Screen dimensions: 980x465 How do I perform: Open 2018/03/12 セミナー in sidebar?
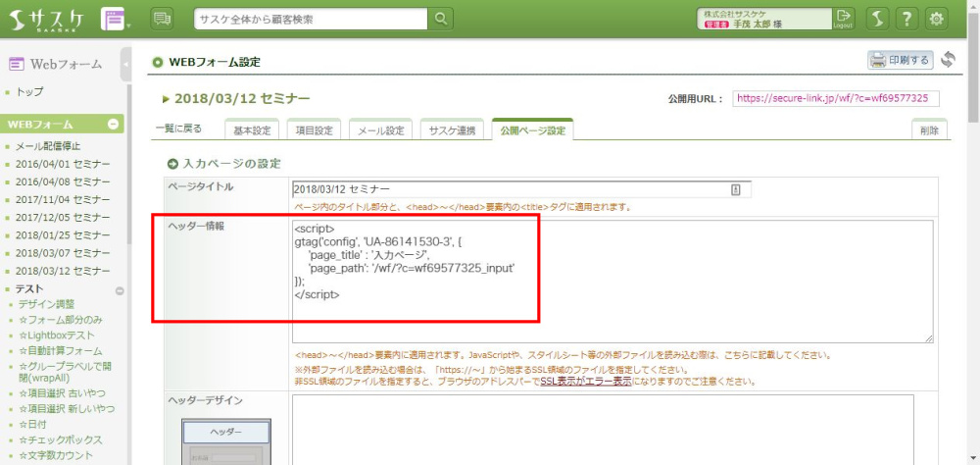click(x=63, y=271)
